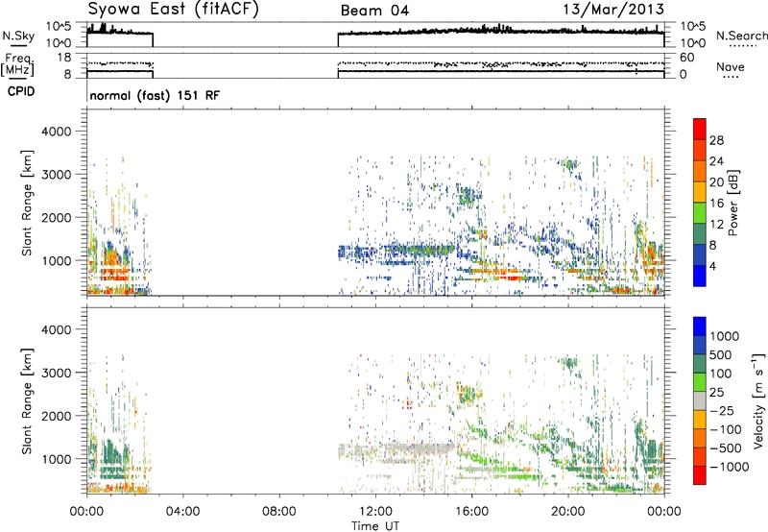Click the 'Beam 04' label
Screen dimensions: 768x532
click(x=374, y=11)
